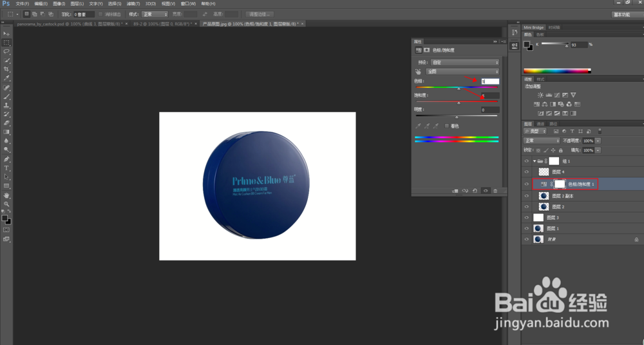Click the lightness (明度) value field
Screen dimensions: 644x345
pyautogui.click(x=490, y=110)
